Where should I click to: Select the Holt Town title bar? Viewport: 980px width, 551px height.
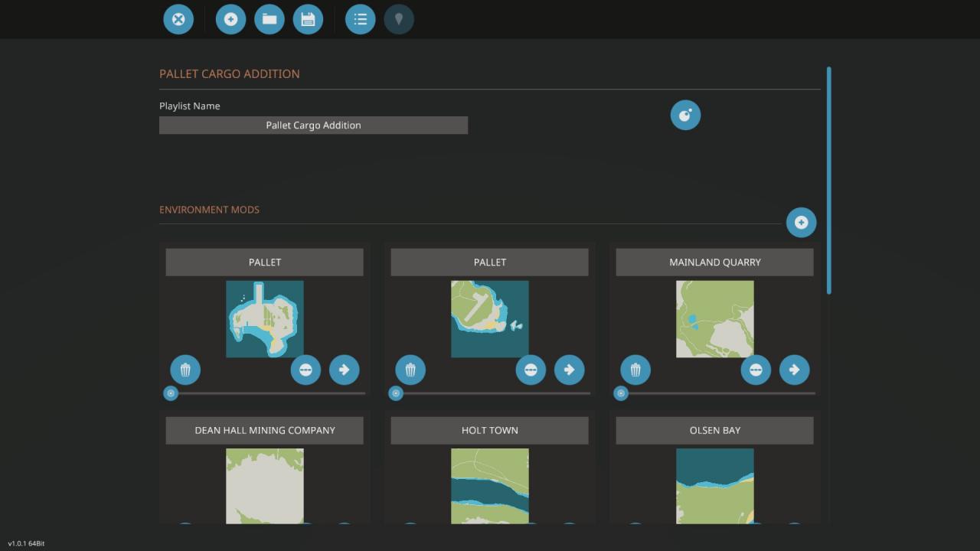pos(489,430)
